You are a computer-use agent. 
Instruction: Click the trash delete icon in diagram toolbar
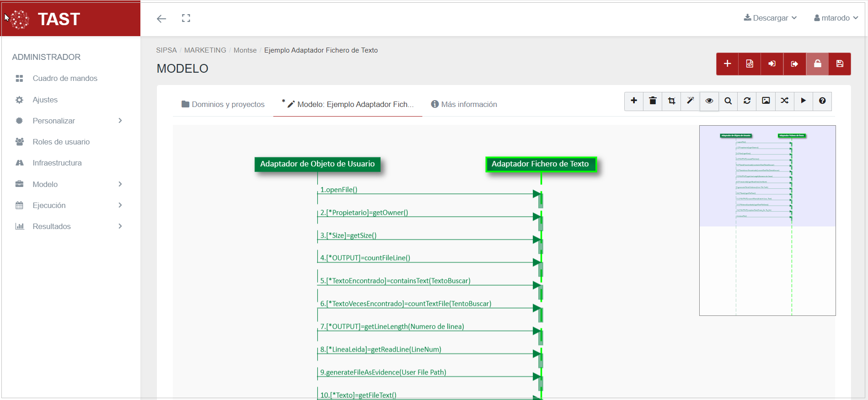[653, 101]
